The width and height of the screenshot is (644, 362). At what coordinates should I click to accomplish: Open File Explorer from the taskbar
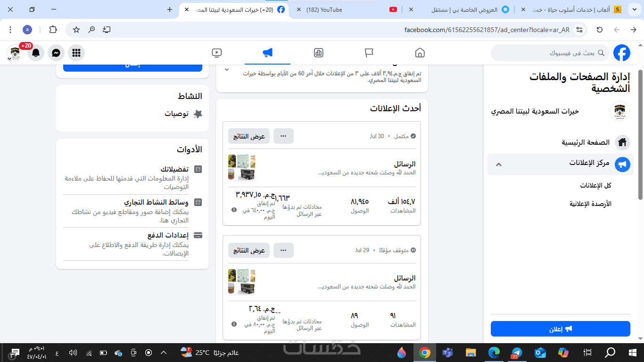coord(471,353)
